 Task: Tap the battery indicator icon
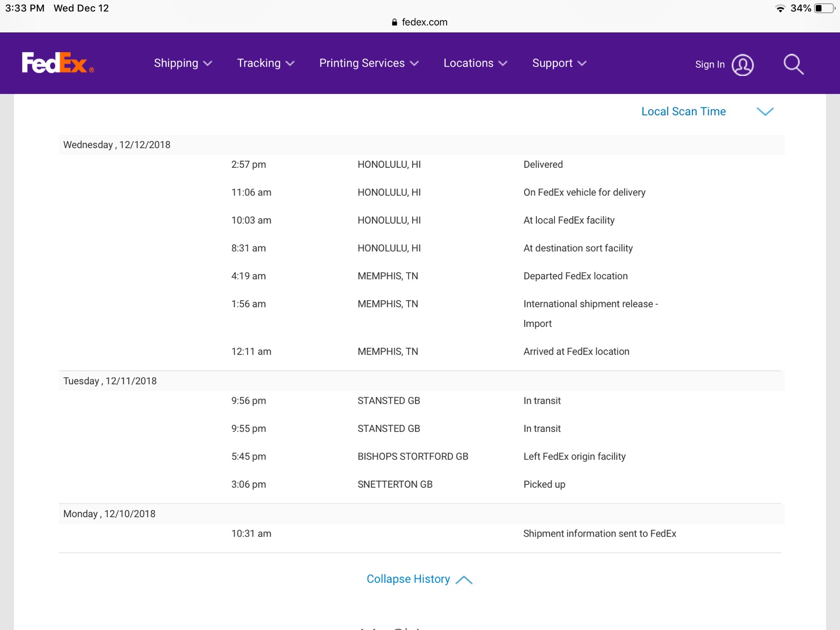click(x=825, y=8)
